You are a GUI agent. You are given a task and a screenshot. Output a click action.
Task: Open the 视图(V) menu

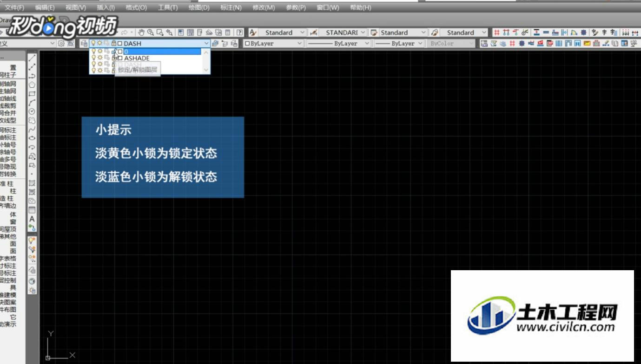(76, 7)
